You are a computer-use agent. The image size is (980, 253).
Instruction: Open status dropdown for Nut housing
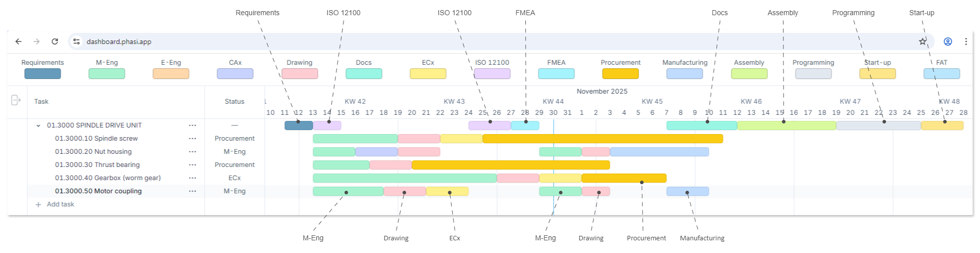click(x=234, y=152)
